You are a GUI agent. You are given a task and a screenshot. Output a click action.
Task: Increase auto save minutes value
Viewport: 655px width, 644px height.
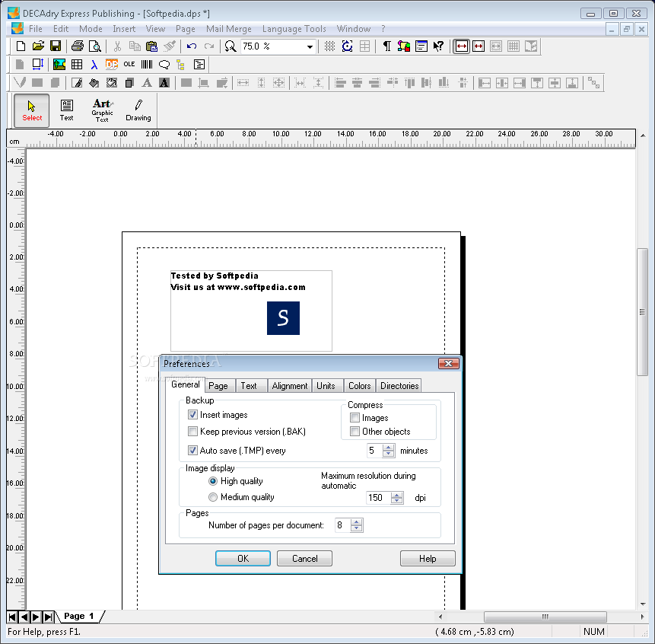389,448
